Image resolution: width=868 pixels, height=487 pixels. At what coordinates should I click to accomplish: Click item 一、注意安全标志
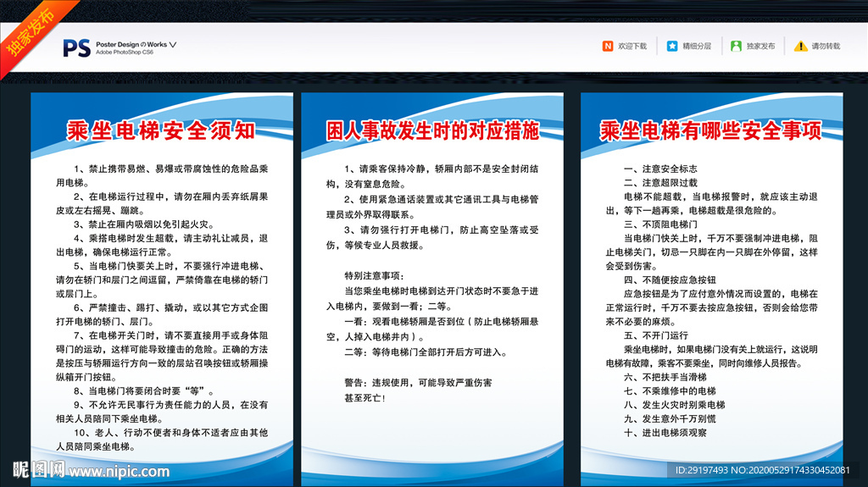(x=660, y=169)
